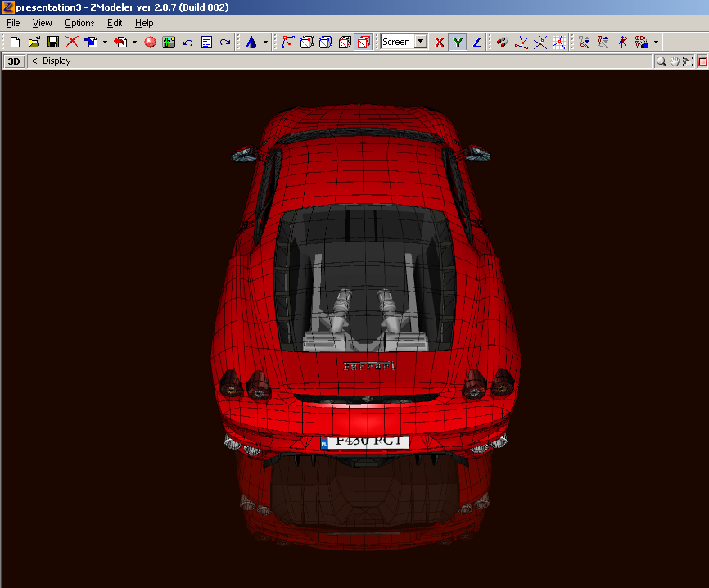Click the 3D view button
The image size is (709, 588).
14,61
